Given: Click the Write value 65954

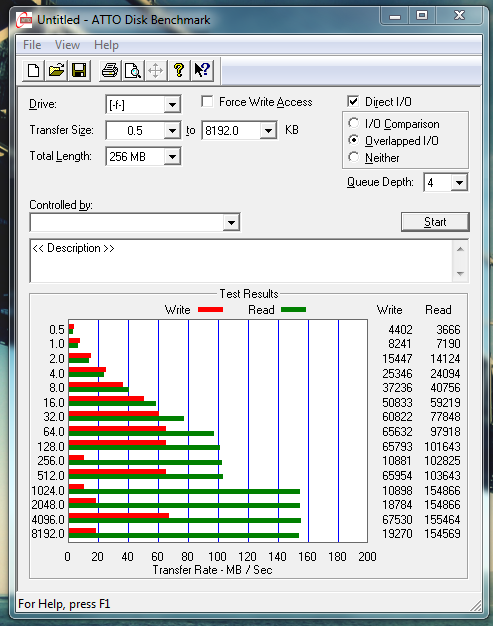Looking at the screenshot, I should pyautogui.click(x=397, y=475).
